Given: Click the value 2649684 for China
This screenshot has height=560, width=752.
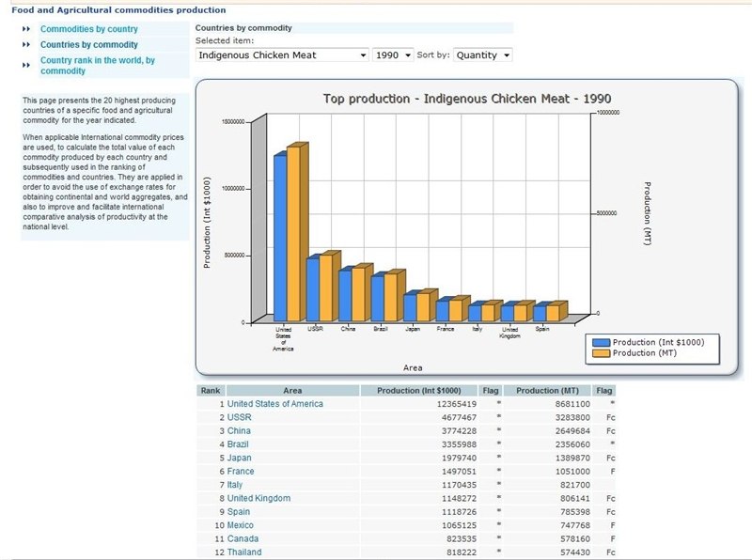Looking at the screenshot, I should pos(572,430).
